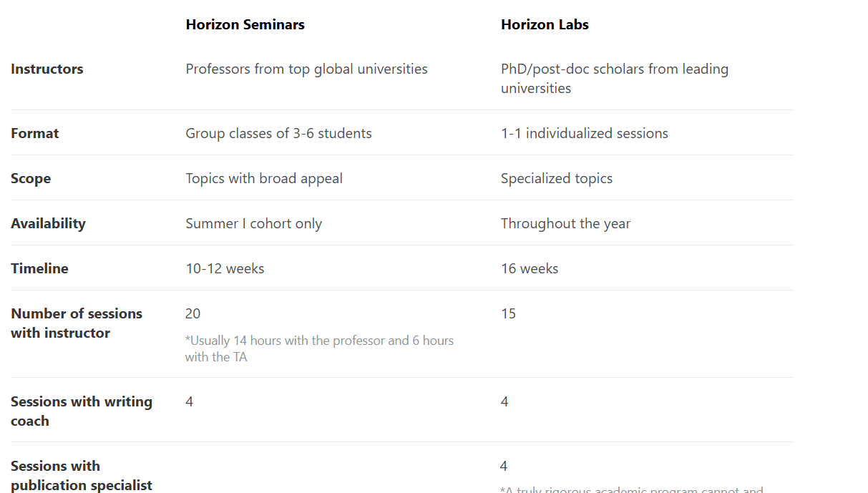Click the '16 weeks' cell

[x=530, y=269]
